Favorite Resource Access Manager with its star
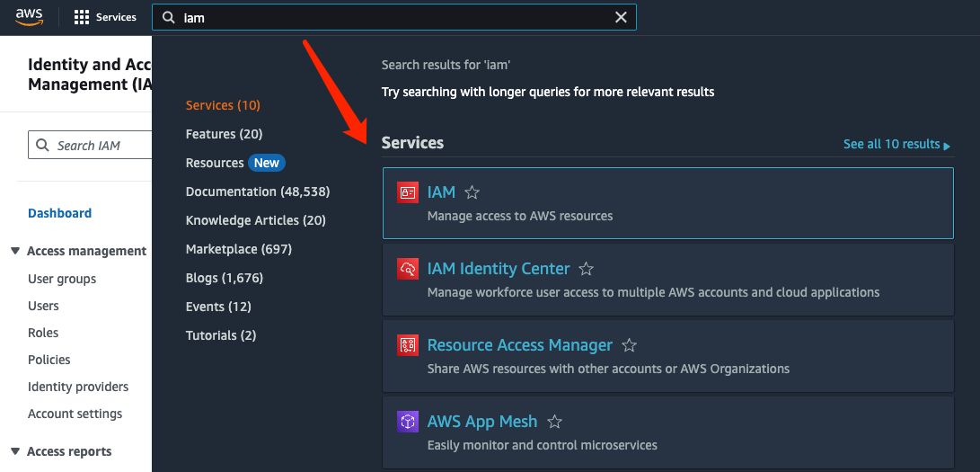Screen dimensions: 980x472 tap(629, 345)
